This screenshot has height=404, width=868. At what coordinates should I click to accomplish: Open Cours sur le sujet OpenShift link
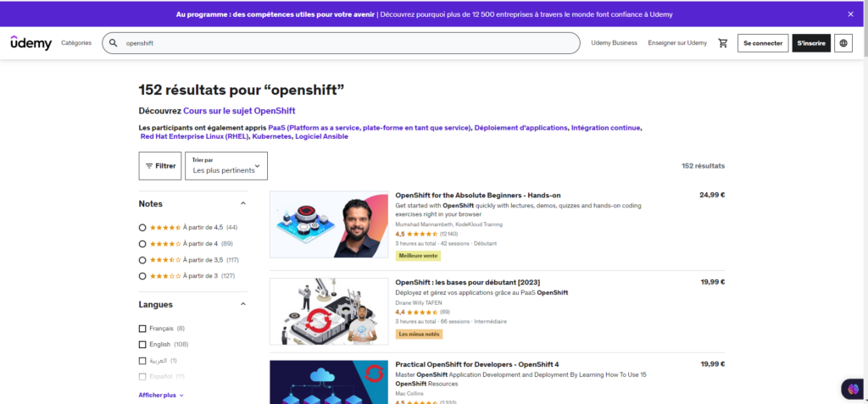(x=239, y=111)
